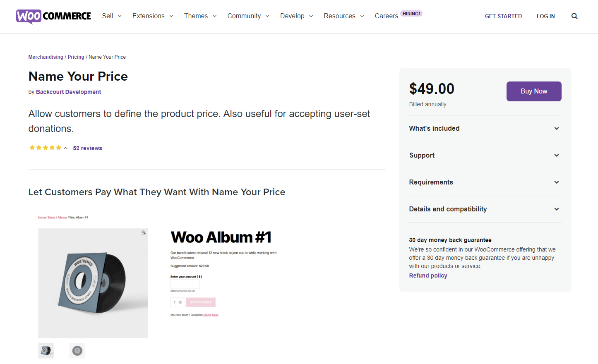The height and width of the screenshot is (364, 598).
Task: Open the Refund policy link
Action: pyautogui.click(x=428, y=275)
